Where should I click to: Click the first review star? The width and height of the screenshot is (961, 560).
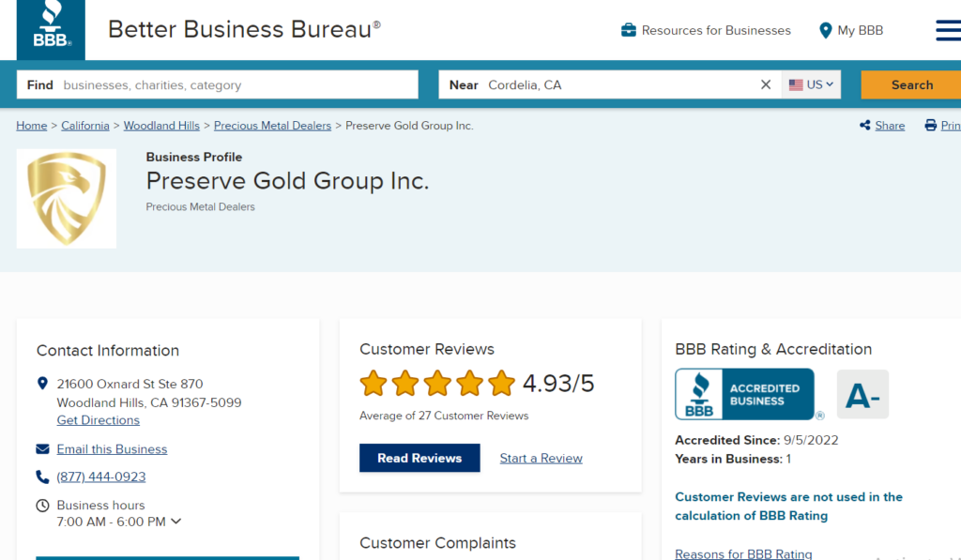coord(374,383)
